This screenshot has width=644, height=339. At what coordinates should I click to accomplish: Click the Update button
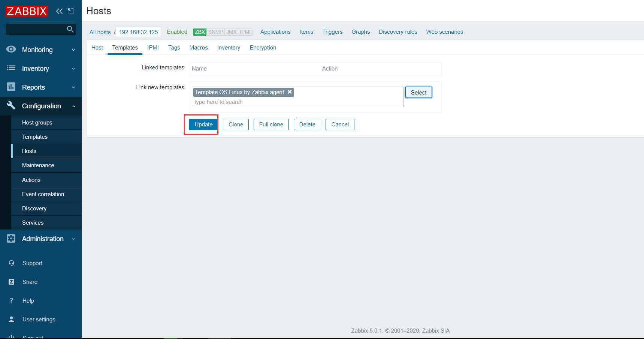203,124
